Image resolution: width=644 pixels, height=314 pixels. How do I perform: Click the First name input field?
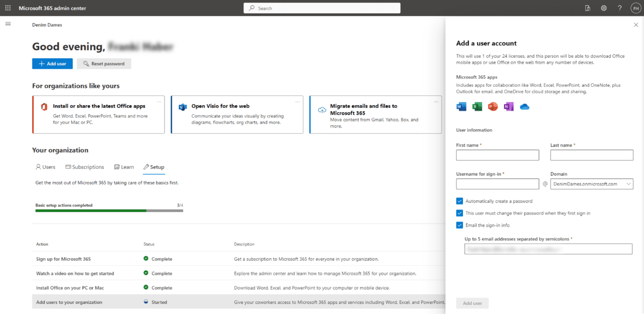[x=497, y=155]
